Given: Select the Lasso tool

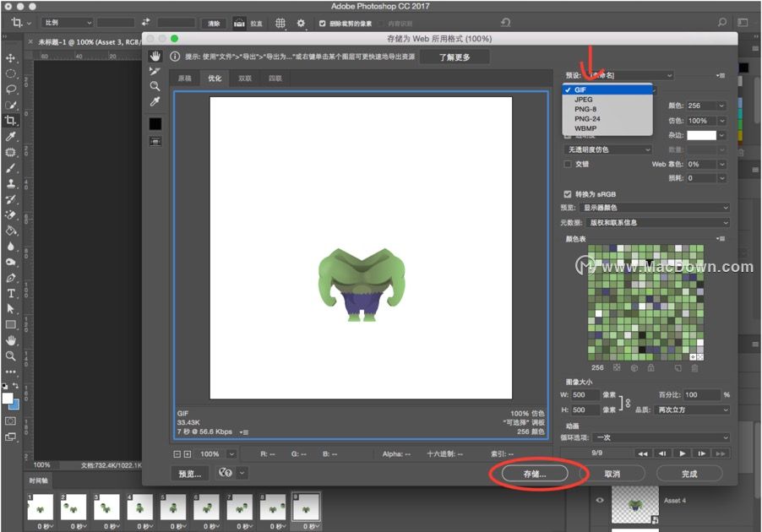Looking at the screenshot, I should (10, 90).
